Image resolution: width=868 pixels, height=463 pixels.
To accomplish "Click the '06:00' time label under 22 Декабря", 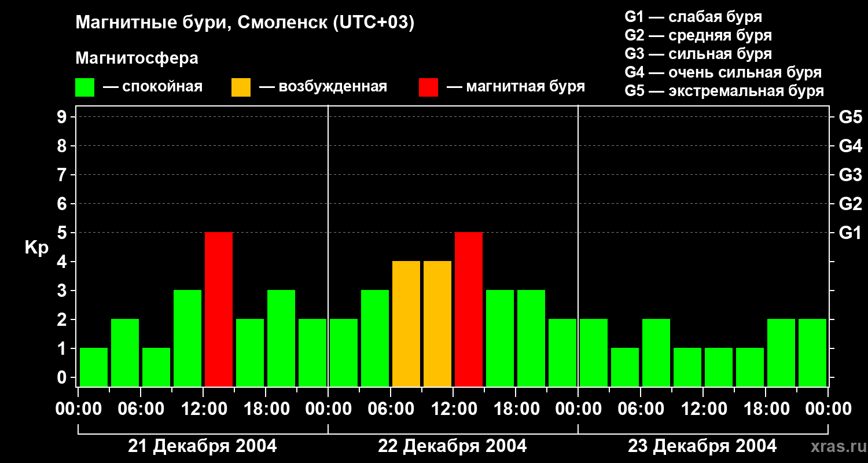I will [x=390, y=409].
